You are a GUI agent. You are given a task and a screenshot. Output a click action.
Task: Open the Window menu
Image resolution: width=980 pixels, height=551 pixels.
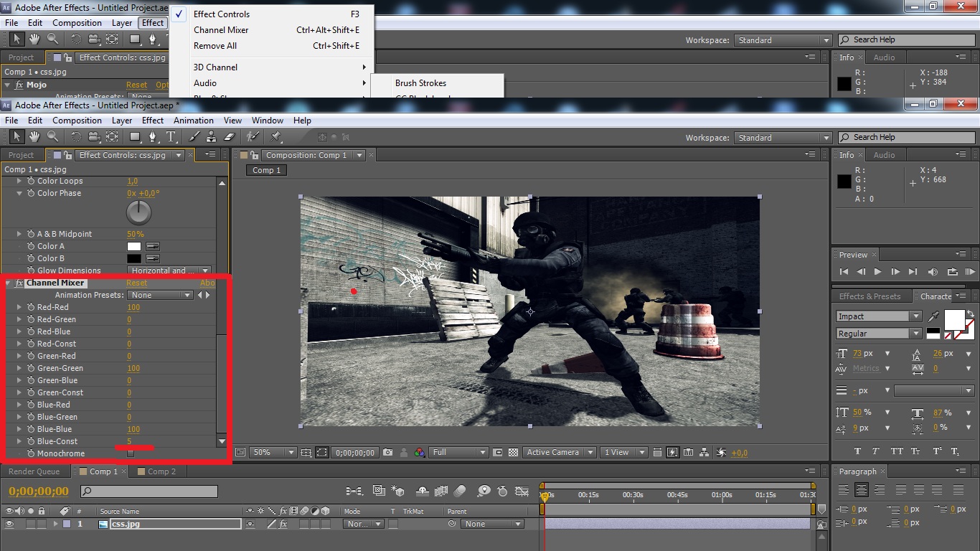(267, 121)
